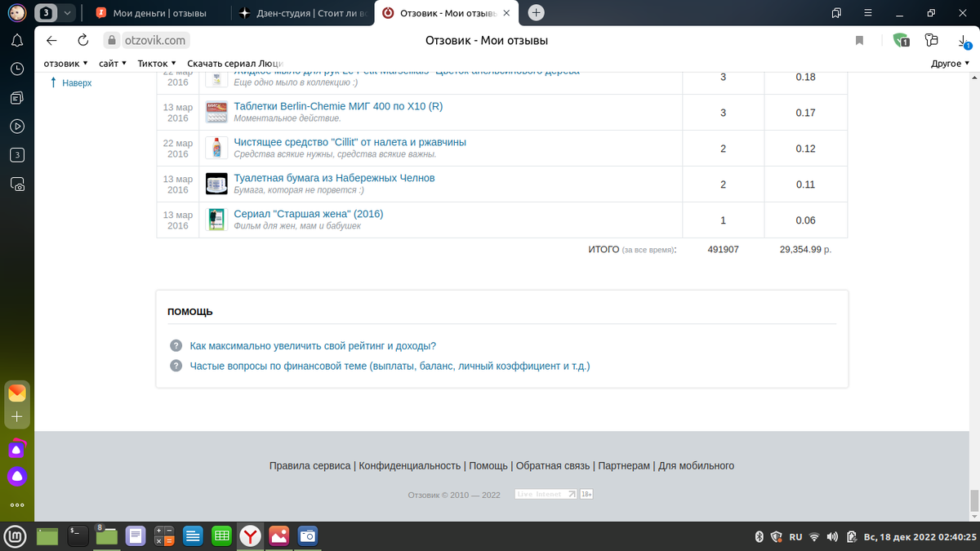The width and height of the screenshot is (980, 551).
Task: Open the lower purple Alice icon
Action: [17, 476]
